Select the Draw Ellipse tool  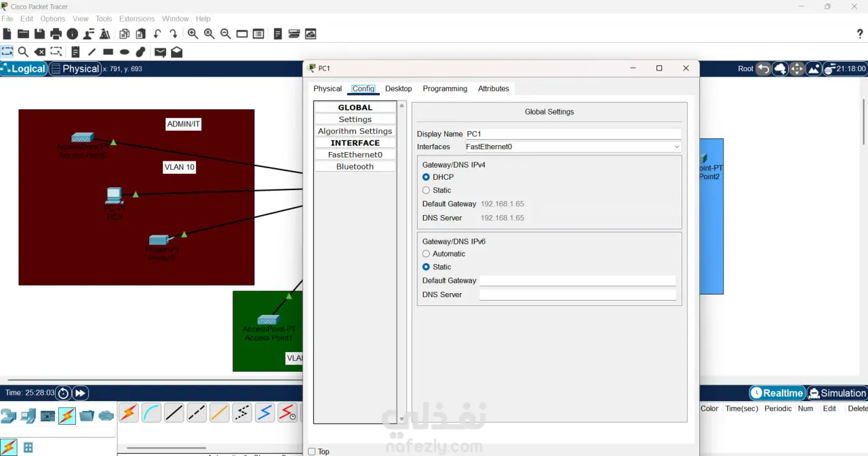coord(124,52)
